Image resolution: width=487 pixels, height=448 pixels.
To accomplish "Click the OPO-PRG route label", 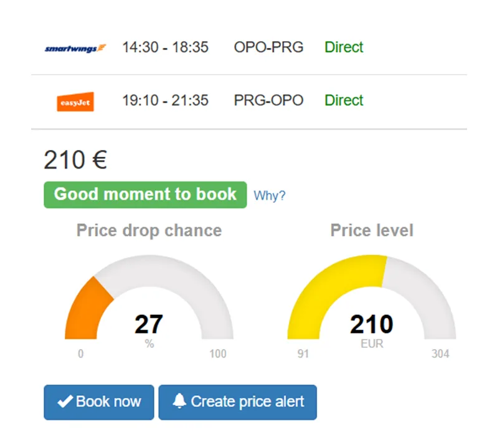I will 268,47.
